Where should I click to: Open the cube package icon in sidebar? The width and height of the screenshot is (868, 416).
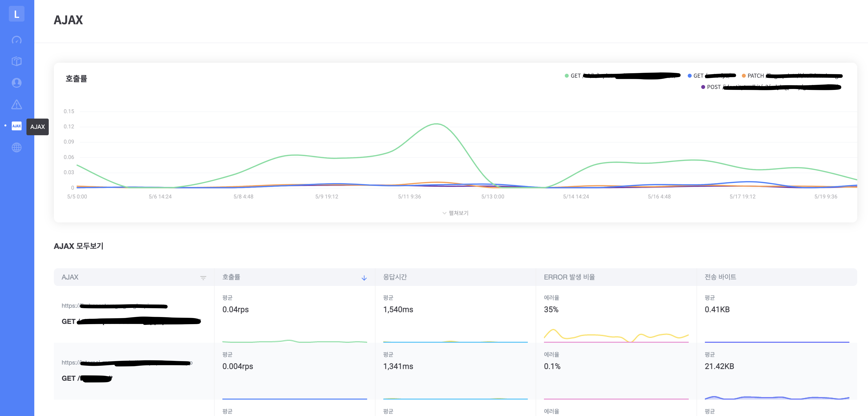(x=16, y=61)
